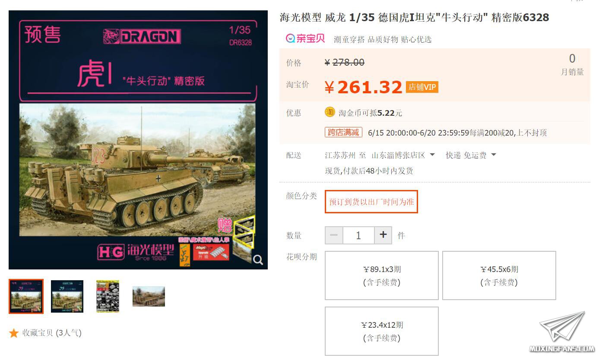This screenshot has height=364, width=599.
Task: Decrease quantity with the minus button
Action: [x=334, y=235]
